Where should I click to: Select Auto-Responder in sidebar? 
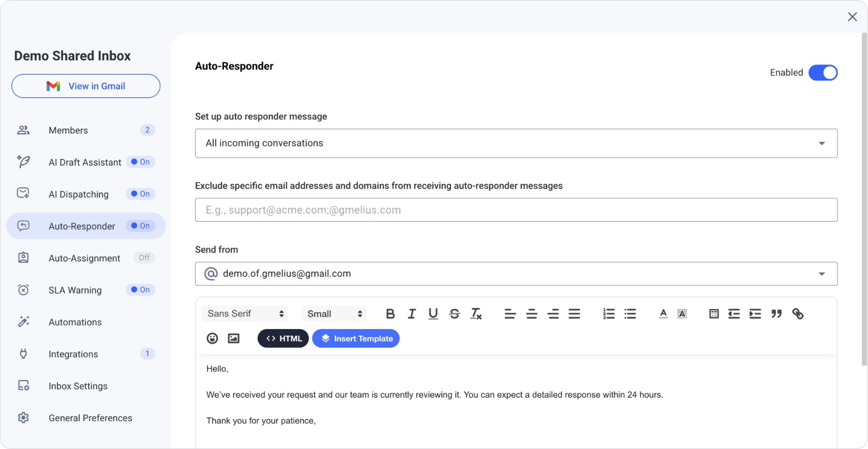click(x=86, y=226)
